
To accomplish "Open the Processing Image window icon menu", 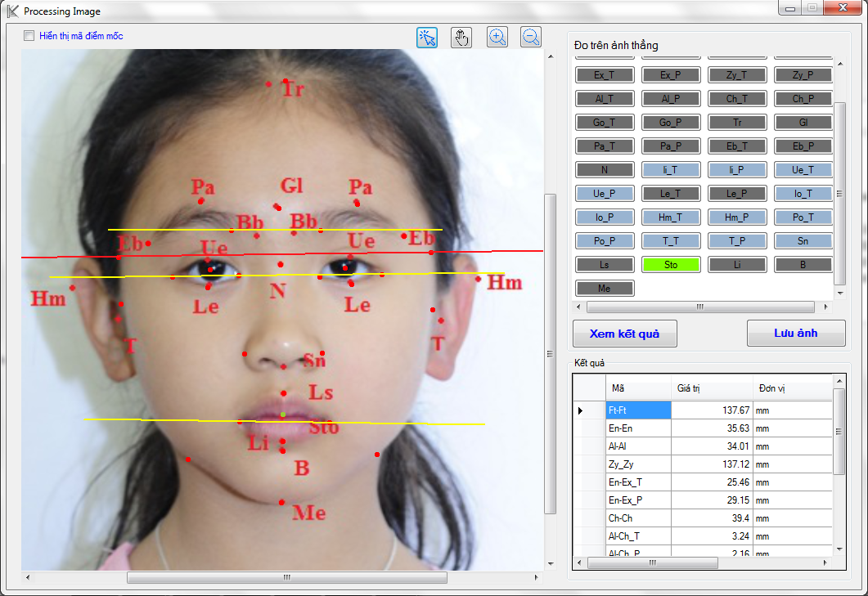I will pos(12,11).
